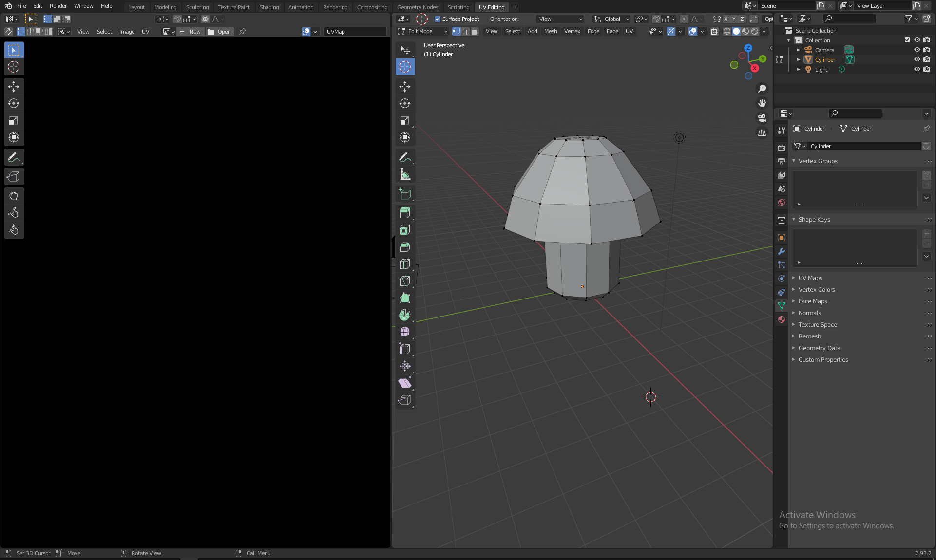The width and height of the screenshot is (936, 560).
Task: Select the Poly Build tool
Action: 405,298
